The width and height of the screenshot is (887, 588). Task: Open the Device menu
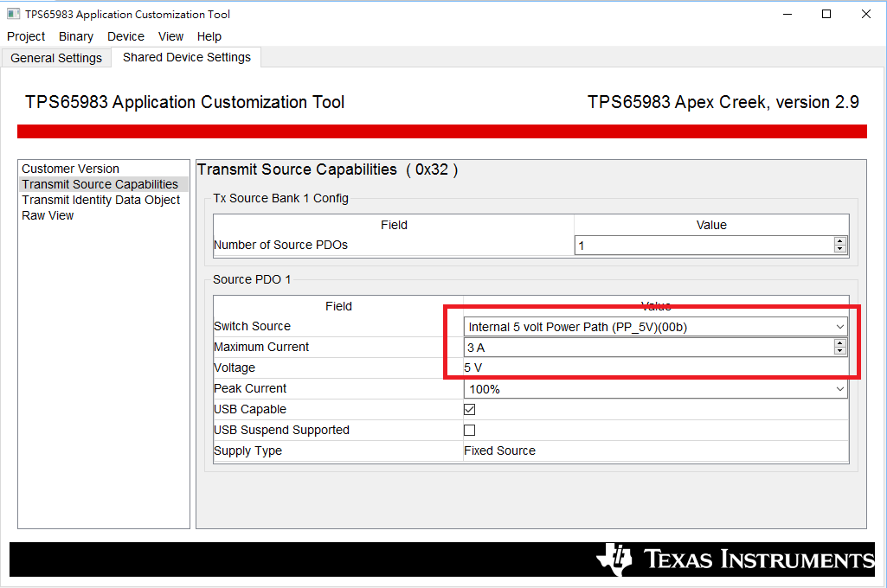point(125,36)
